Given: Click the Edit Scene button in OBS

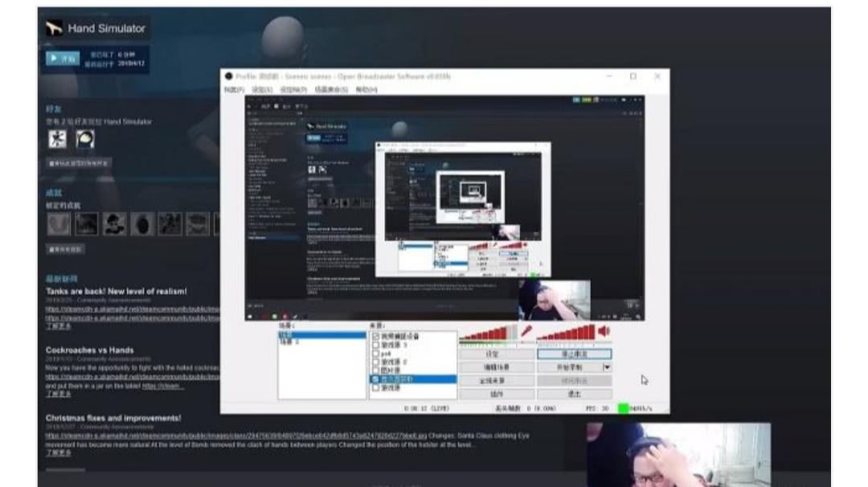Looking at the screenshot, I should point(497,367).
